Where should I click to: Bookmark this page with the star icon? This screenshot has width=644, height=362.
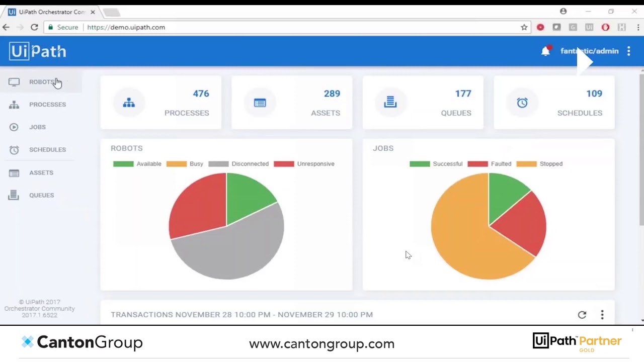tap(524, 27)
